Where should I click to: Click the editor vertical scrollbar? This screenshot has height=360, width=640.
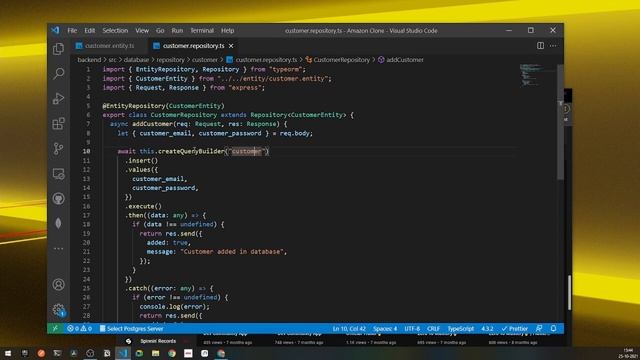(x=560, y=122)
